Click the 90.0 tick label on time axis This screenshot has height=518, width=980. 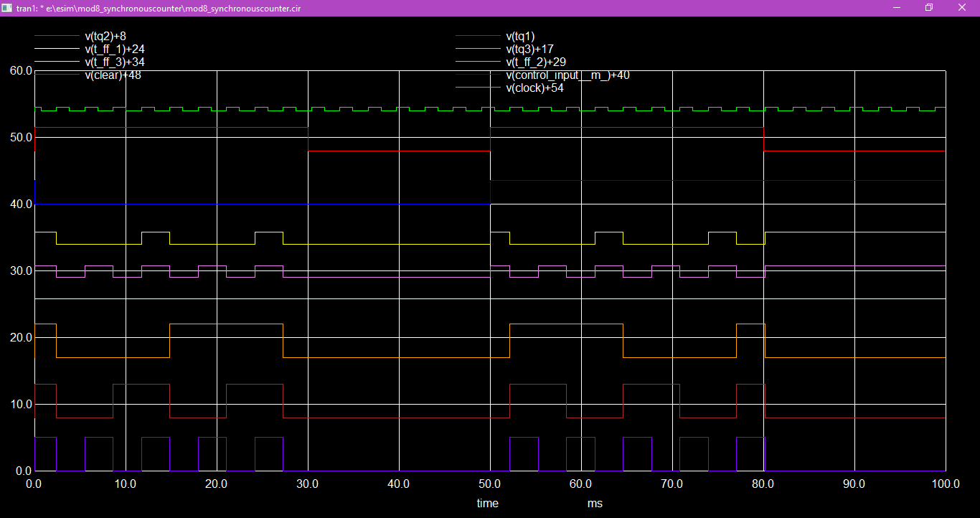pyautogui.click(x=854, y=484)
